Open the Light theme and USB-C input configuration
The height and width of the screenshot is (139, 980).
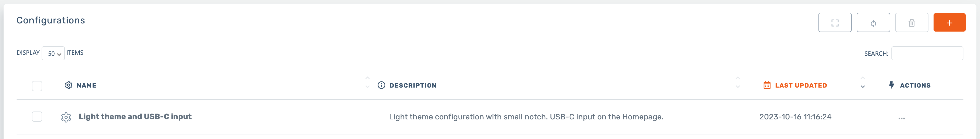pos(135,117)
